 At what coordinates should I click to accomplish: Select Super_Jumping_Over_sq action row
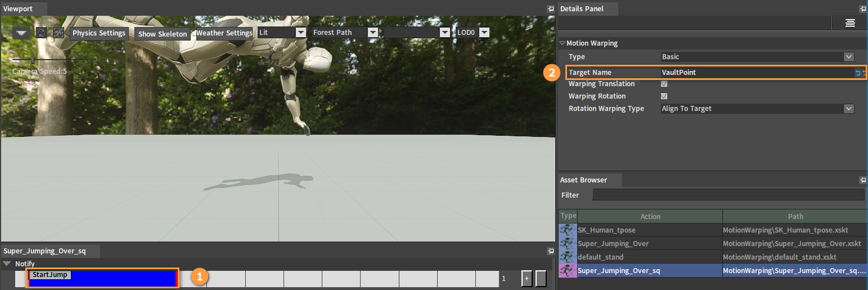pos(650,270)
